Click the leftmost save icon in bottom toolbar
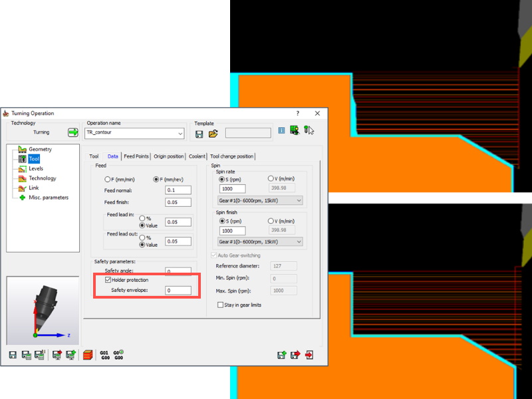Screen dimensions: 532x399 click(x=13, y=355)
